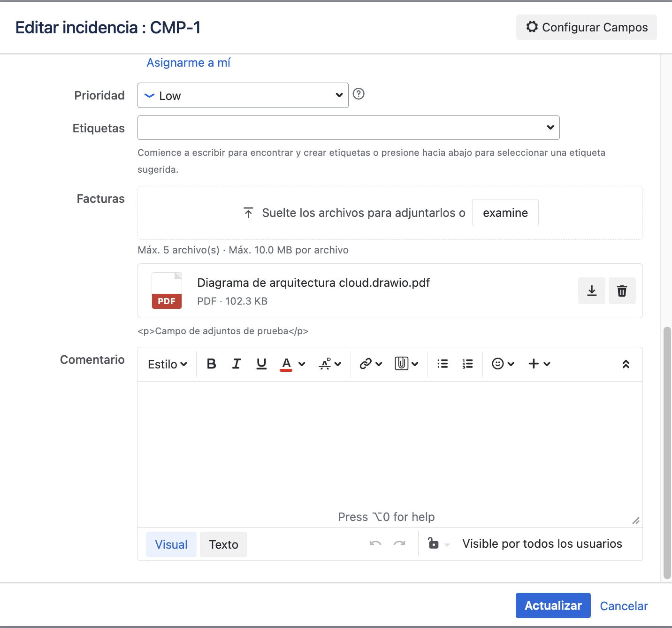Screen dimensions: 672x628
Task: Create a bulleted list
Action: pos(443,364)
